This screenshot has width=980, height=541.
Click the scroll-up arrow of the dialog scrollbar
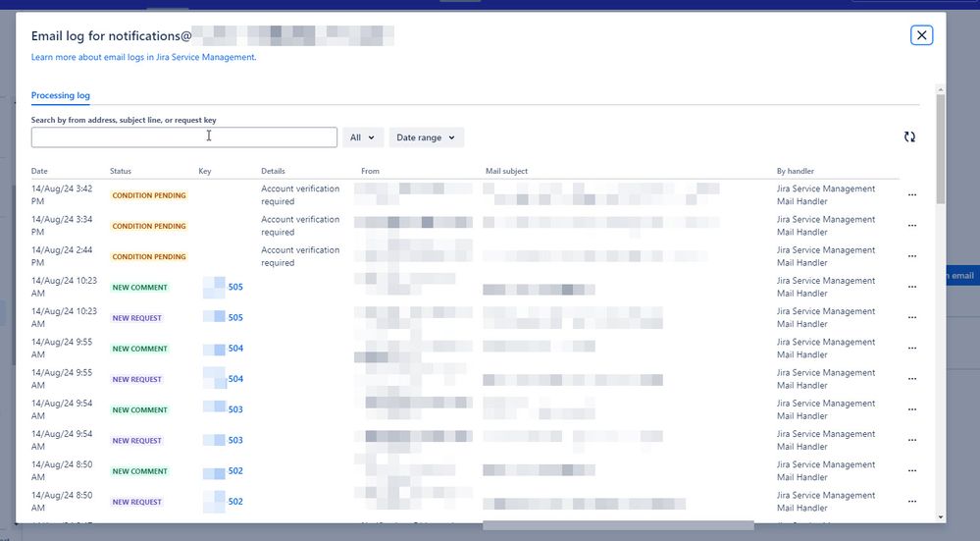tap(941, 89)
